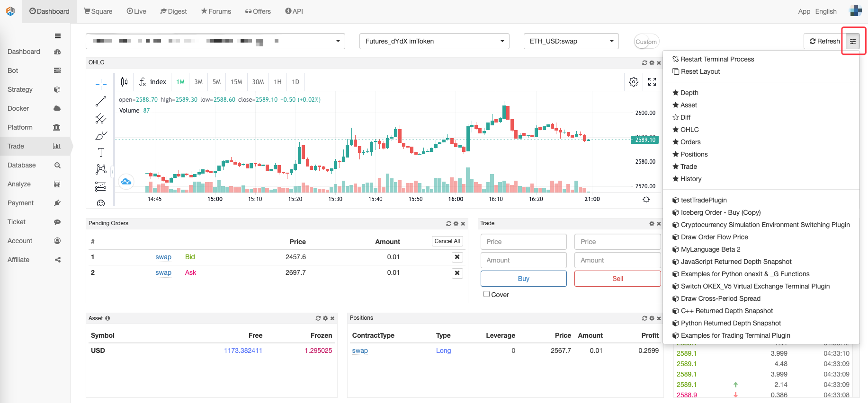Toggle the Cover checkbox
The width and height of the screenshot is (868, 403).
tap(486, 294)
